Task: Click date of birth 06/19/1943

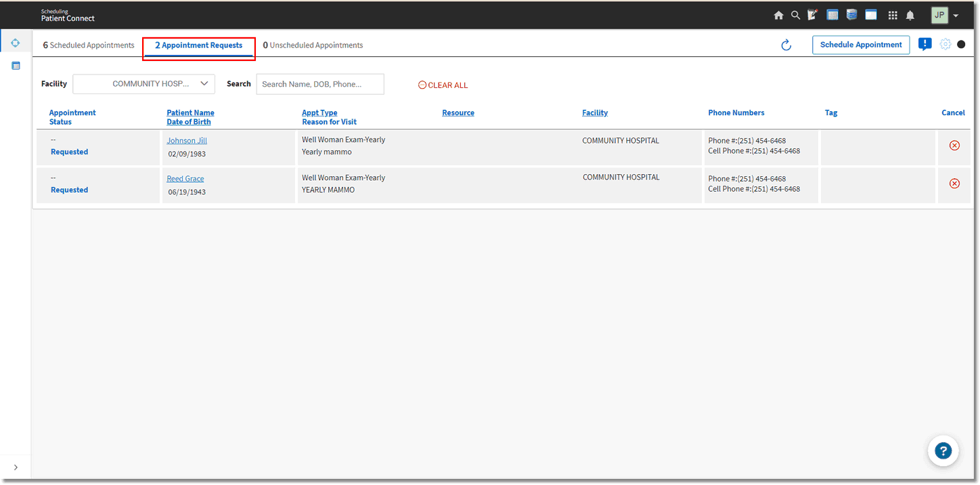Action: [187, 192]
